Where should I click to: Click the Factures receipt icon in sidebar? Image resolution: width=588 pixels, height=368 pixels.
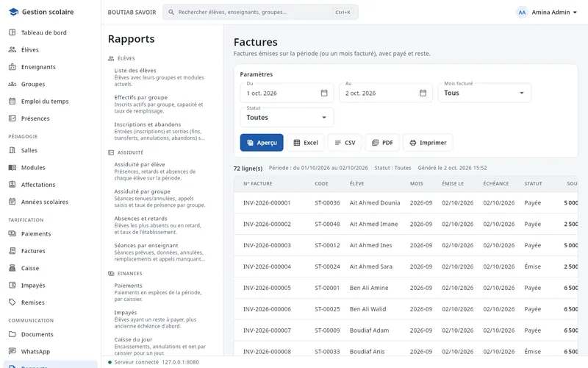12,251
